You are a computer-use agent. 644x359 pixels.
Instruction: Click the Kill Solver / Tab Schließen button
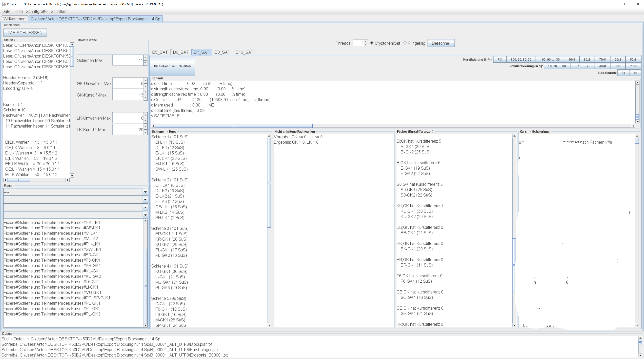[x=172, y=66]
